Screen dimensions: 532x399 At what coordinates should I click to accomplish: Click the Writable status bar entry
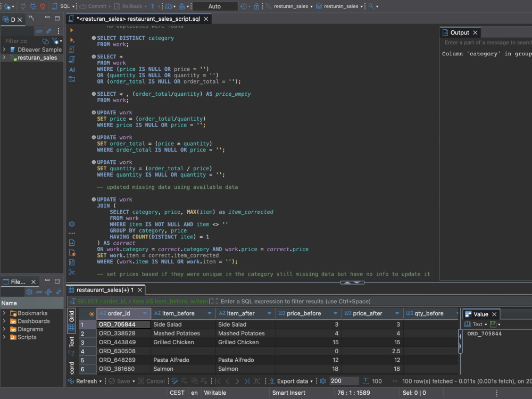(215, 393)
